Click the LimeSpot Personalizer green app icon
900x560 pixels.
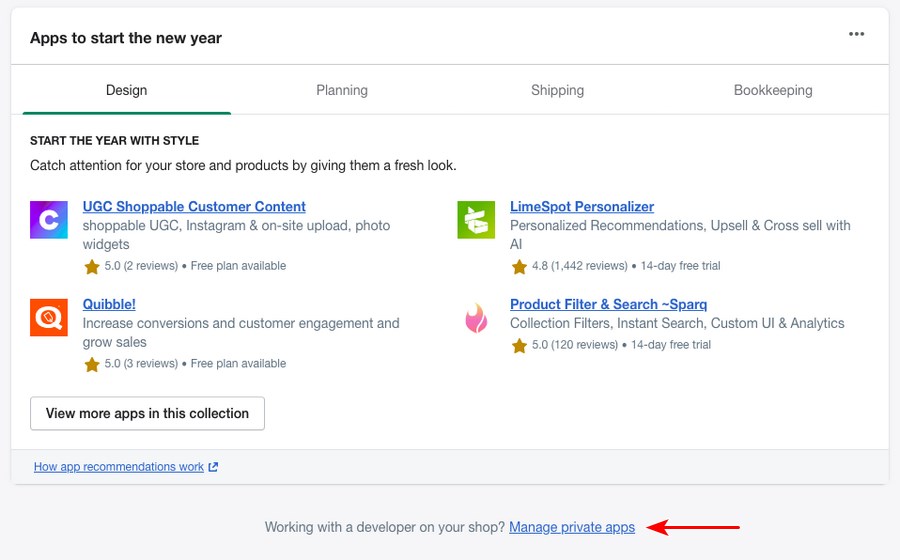476,220
